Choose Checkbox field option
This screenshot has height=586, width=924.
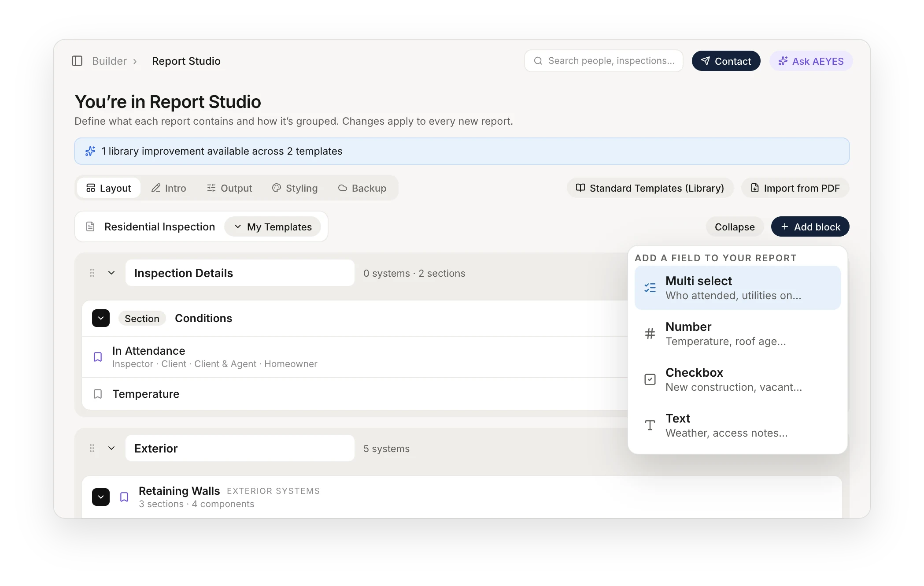point(738,379)
